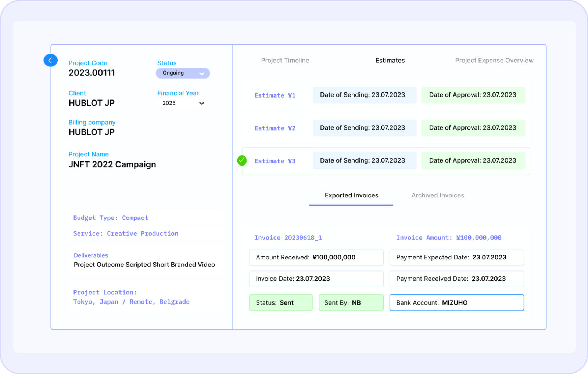588x374 pixels.
Task: Click the Bank Account MIZUHO field
Action: pyautogui.click(x=456, y=303)
